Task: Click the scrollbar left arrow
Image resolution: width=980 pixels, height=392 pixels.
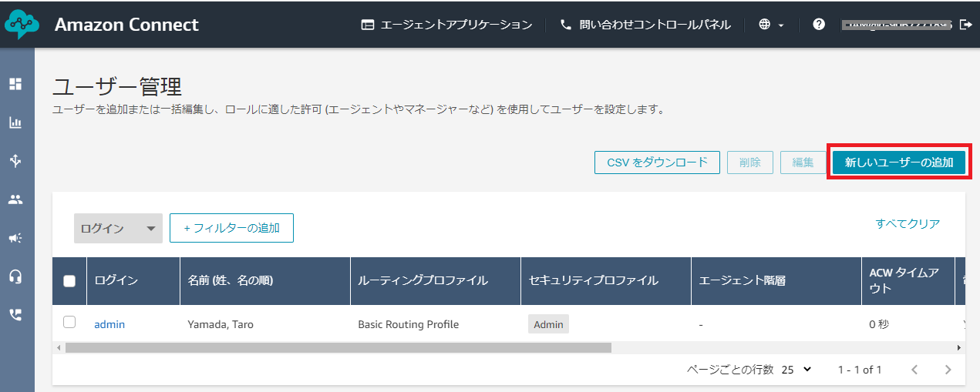Action: [58, 347]
